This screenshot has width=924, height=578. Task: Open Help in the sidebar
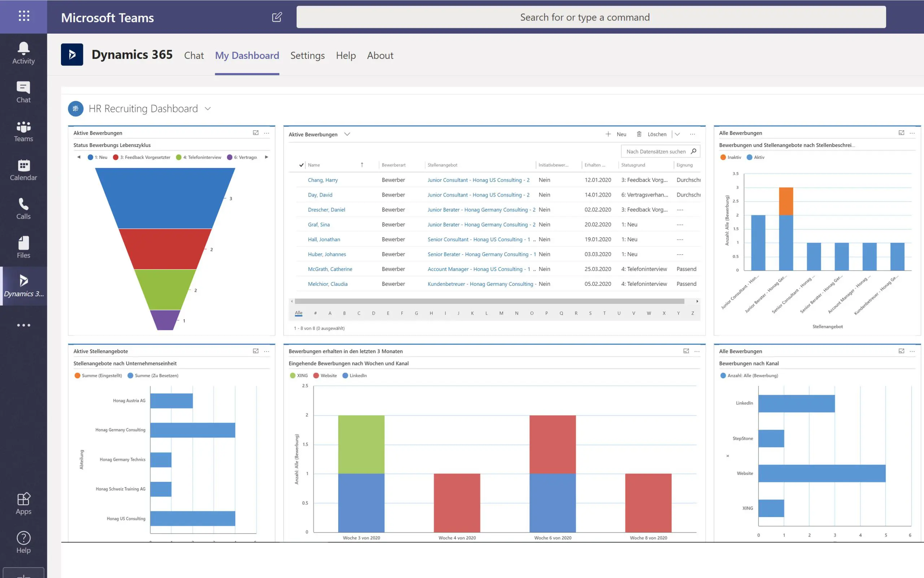[23, 543]
